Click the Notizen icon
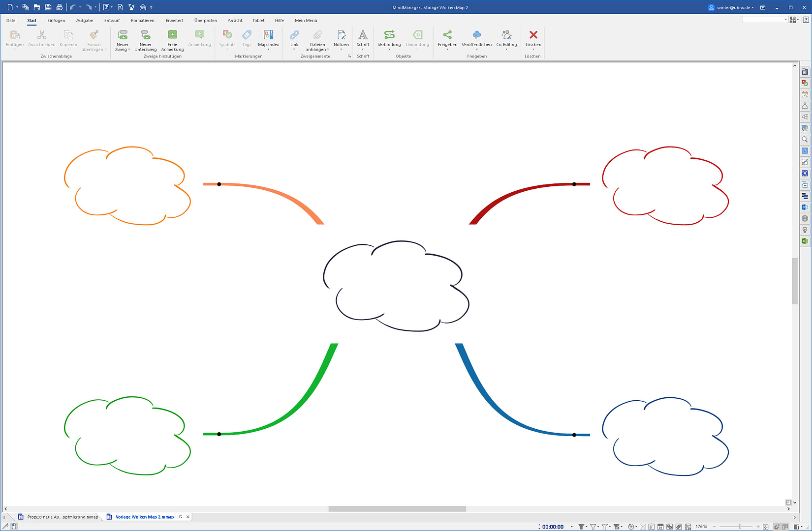812x531 pixels. click(341, 35)
